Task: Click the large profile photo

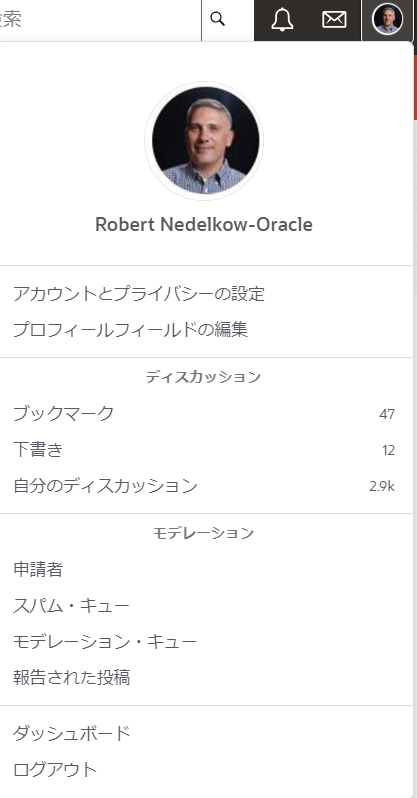Action: [205, 140]
